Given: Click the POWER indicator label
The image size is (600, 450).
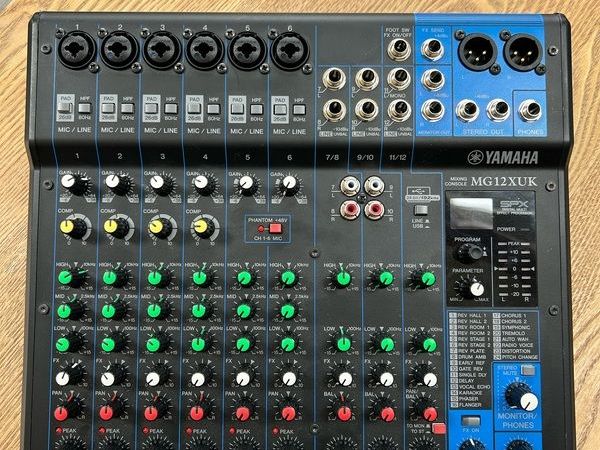Looking at the screenshot, I should [506, 229].
